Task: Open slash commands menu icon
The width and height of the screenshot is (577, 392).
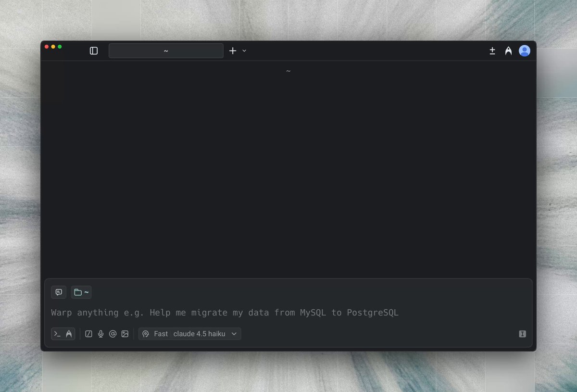Action: (x=88, y=334)
